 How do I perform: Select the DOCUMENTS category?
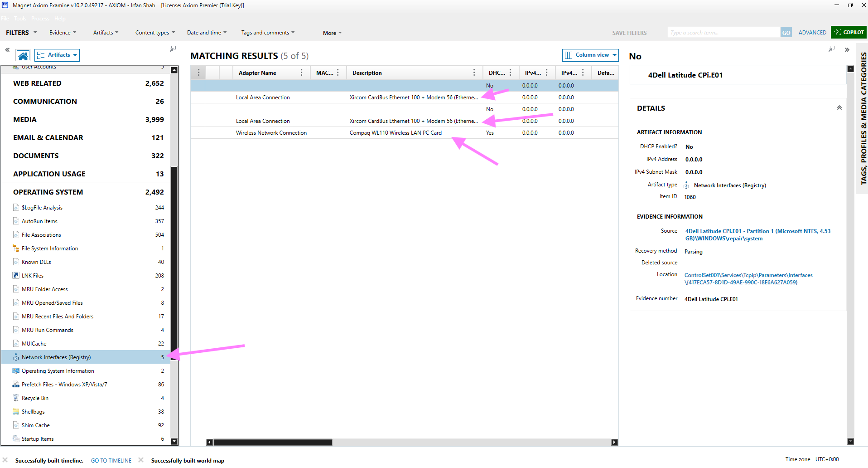click(x=88, y=156)
